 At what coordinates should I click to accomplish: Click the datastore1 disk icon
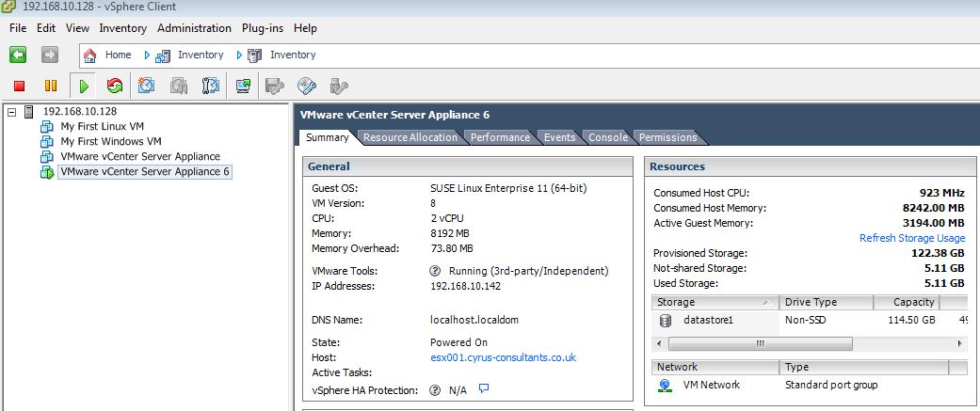click(x=665, y=321)
